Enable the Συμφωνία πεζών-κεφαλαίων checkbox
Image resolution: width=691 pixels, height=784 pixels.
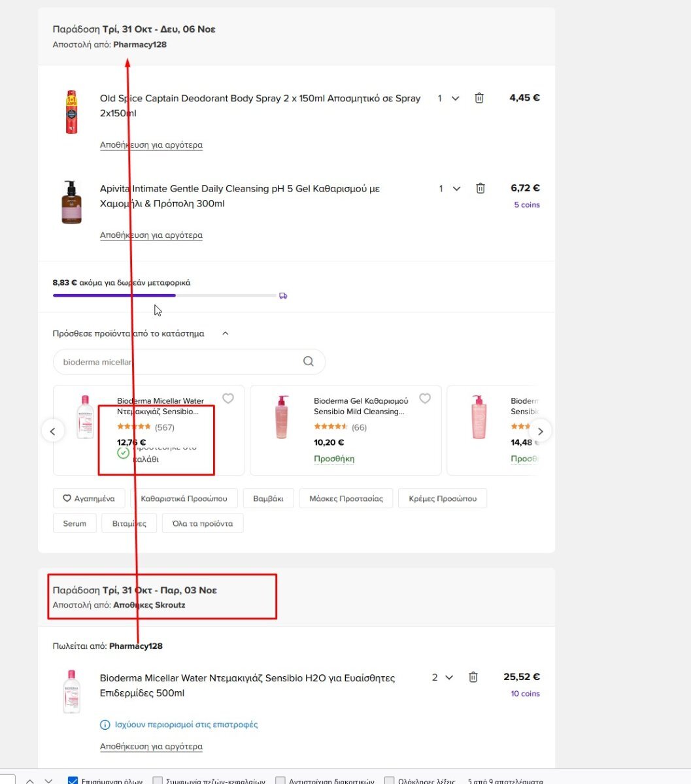click(158, 781)
